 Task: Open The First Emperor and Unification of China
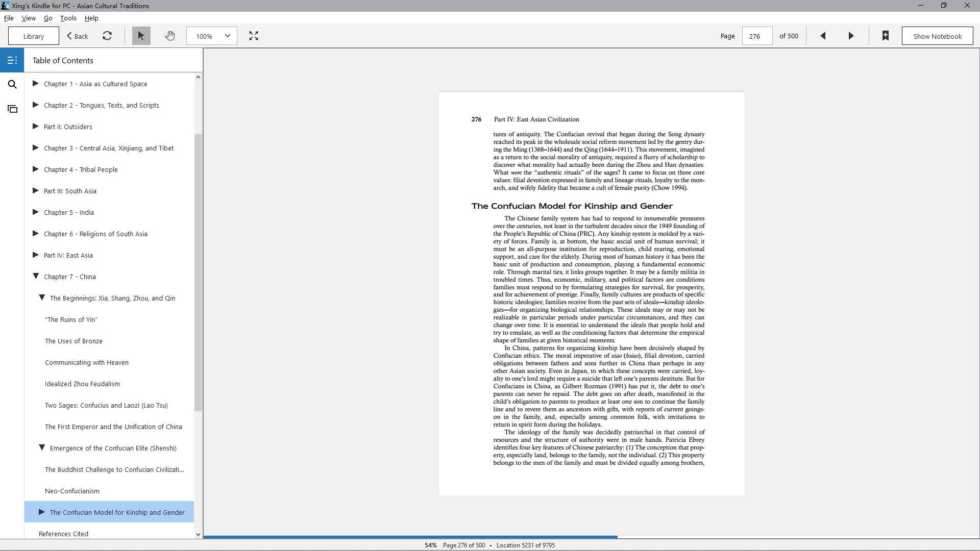point(113,427)
